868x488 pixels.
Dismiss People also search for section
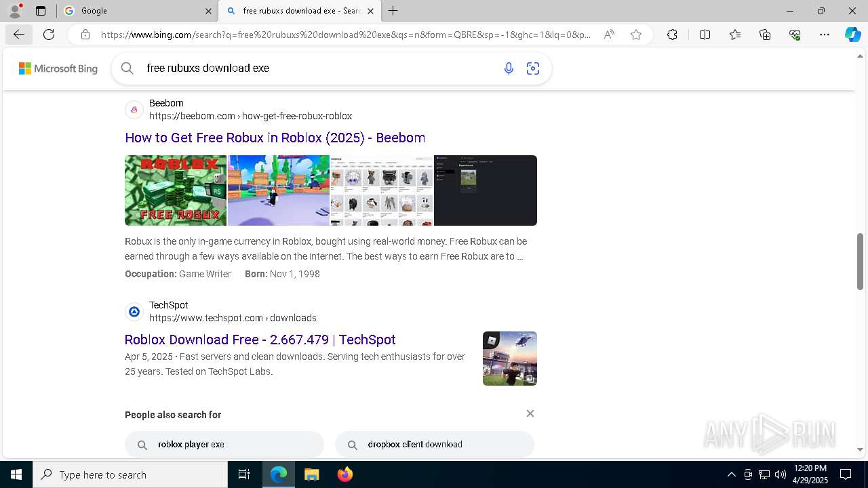tap(530, 413)
